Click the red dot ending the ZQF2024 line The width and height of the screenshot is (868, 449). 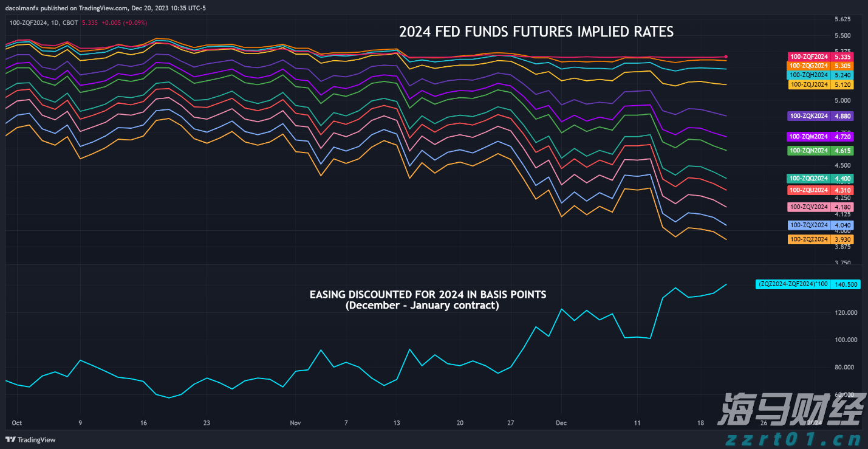coord(726,57)
